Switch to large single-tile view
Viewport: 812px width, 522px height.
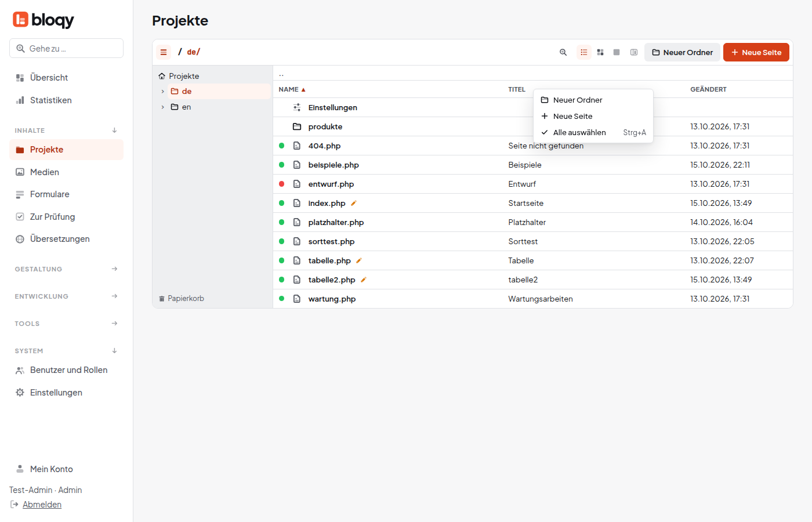tap(617, 52)
